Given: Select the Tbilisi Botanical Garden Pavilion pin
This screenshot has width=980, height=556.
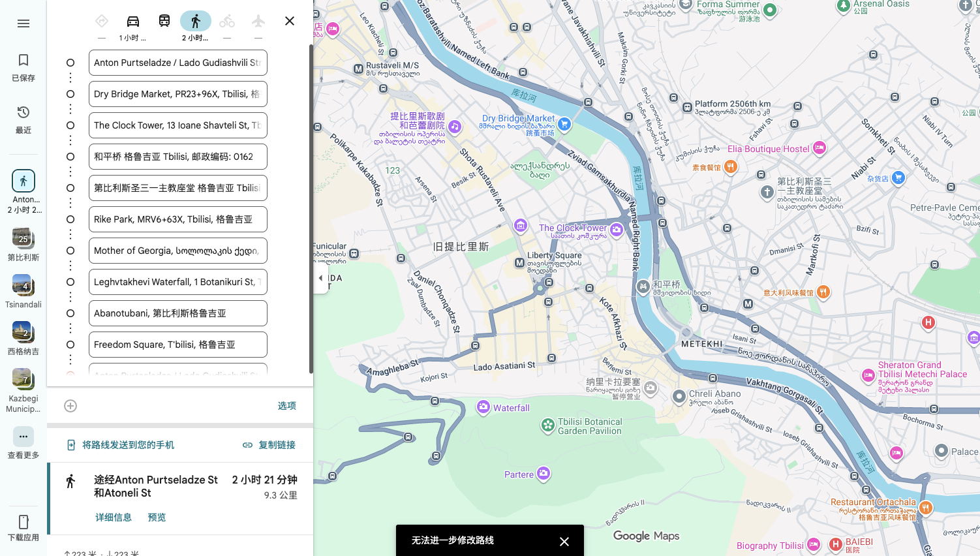Looking at the screenshot, I should point(548,425).
